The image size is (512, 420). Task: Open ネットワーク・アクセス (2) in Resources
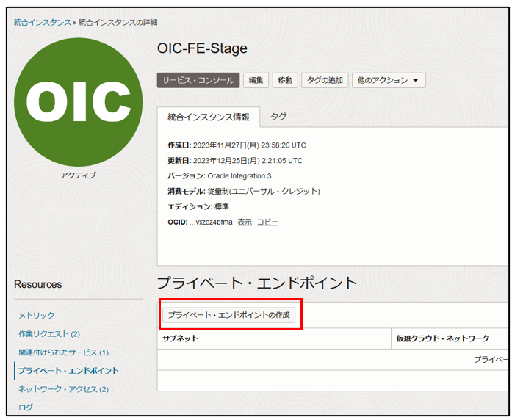(x=63, y=389)
